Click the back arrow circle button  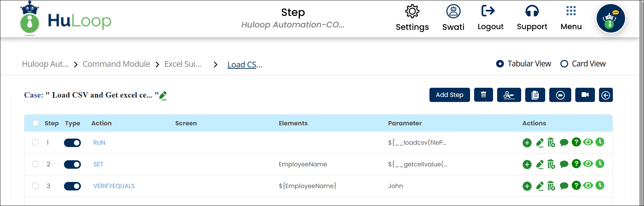click(x=605, y=95)
